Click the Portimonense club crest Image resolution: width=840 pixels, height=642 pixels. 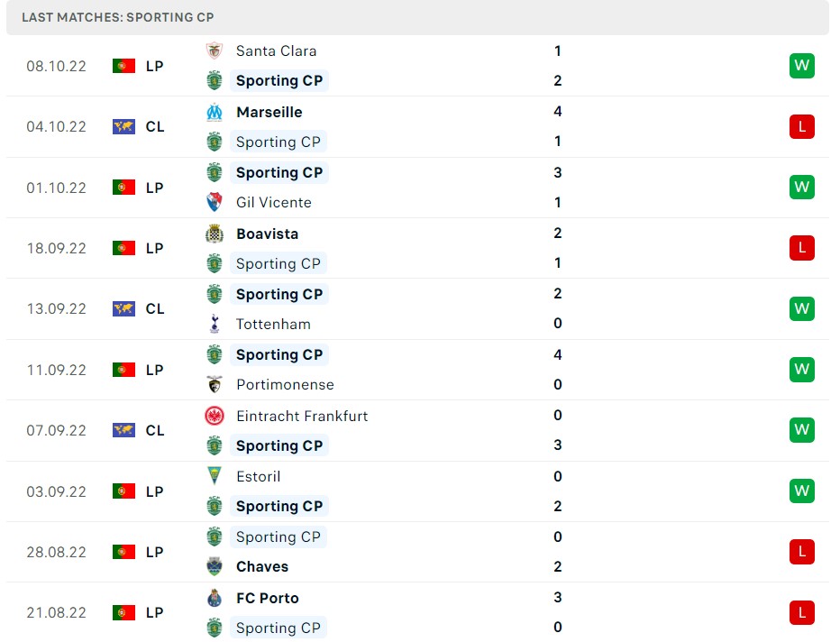coord(215,384)
